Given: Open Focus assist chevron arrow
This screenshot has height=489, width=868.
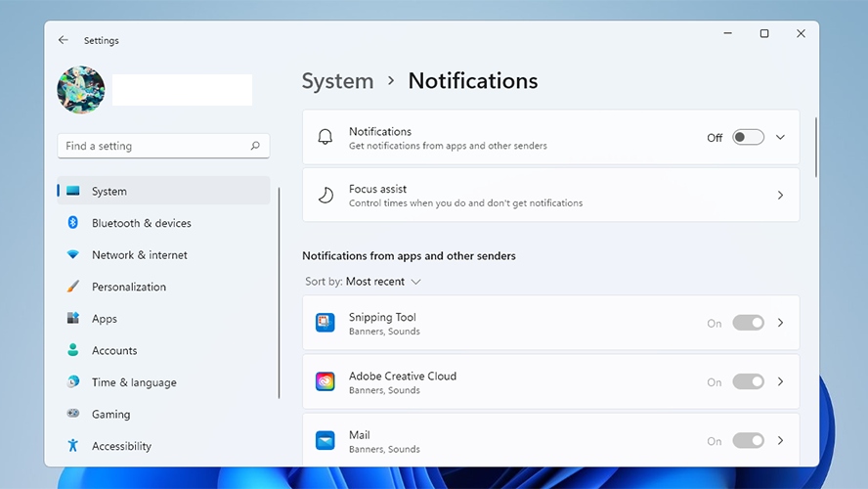Looking at the screenshot, I should click(x=780, y=195).
